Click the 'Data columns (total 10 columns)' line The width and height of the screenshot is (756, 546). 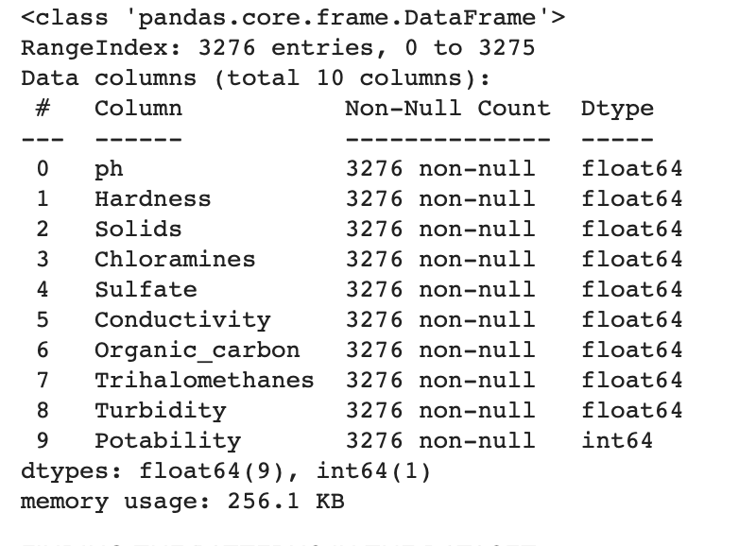tap(255, 77)
